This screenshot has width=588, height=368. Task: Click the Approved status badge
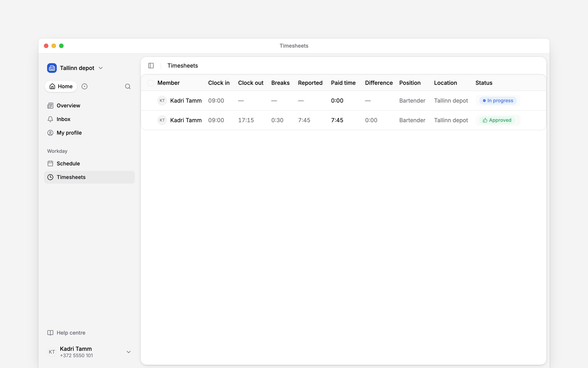[x=497, y=120]
